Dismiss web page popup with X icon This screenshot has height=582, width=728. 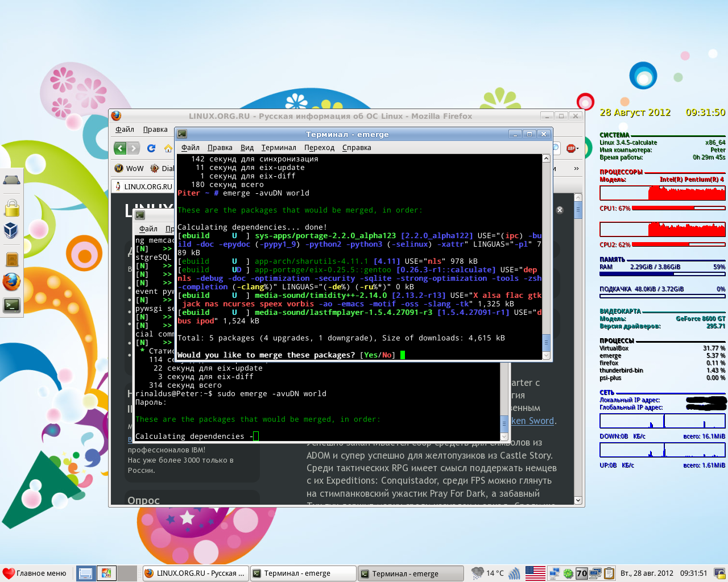[x=560, y=210]
